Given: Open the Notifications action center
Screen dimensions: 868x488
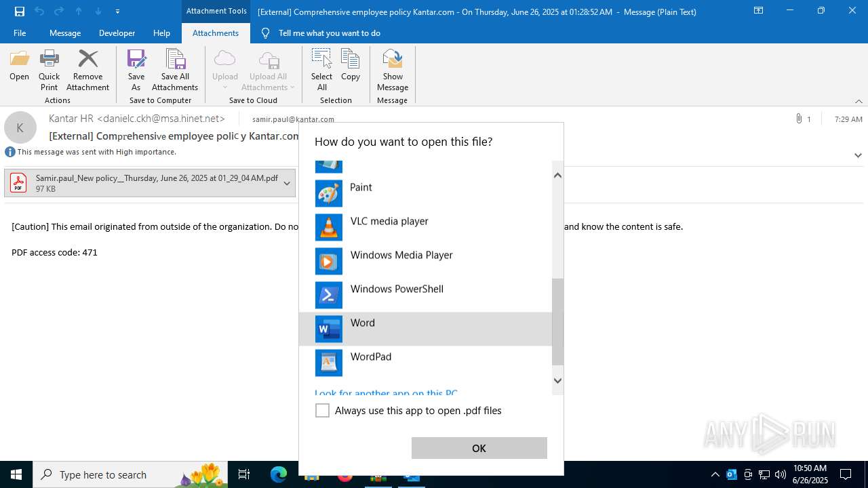Looking at the screenshot, I should tap(846, 474).
